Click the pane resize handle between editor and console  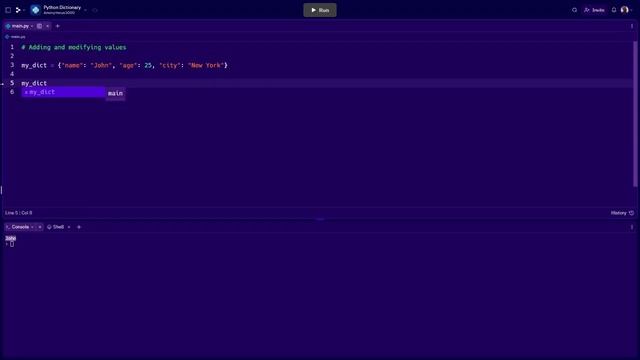320,219
